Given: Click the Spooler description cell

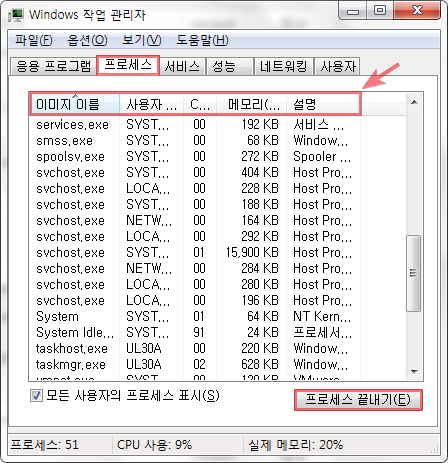Looking at the screenshot, I should point(322,157).
